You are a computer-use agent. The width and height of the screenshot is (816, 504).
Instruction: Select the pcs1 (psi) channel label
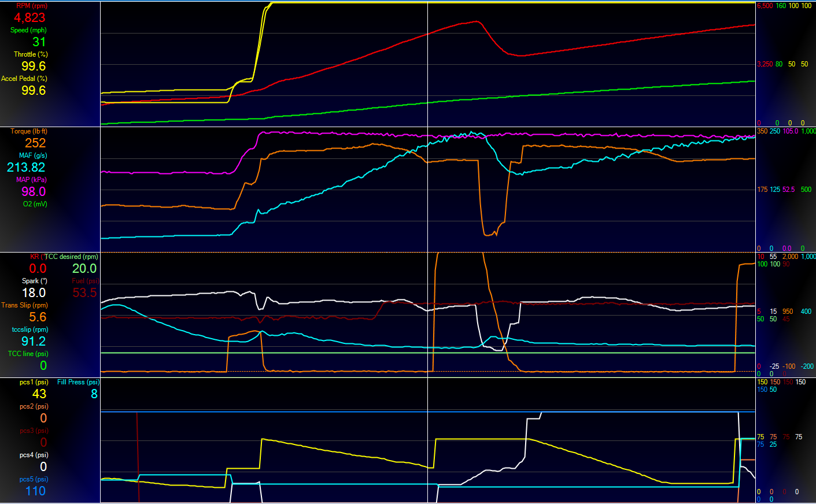tap(34, 382)
